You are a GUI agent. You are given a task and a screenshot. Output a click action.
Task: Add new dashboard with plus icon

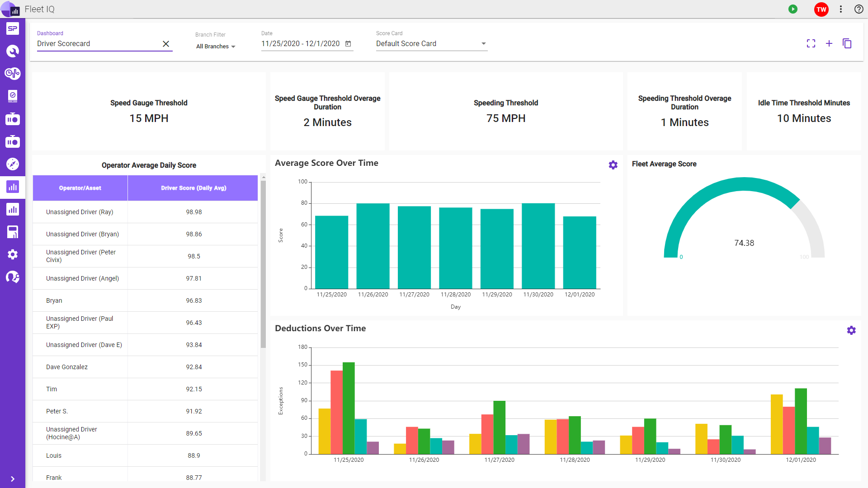tap(829, 43)
